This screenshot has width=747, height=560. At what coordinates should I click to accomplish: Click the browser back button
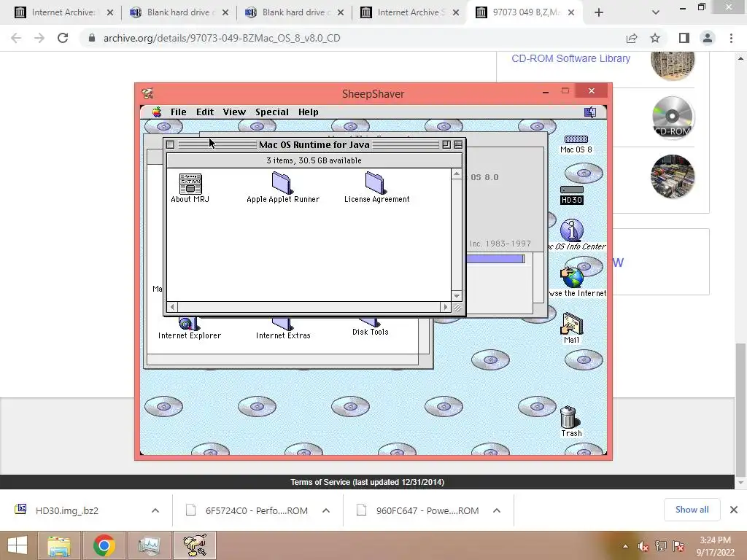[16, 38]
